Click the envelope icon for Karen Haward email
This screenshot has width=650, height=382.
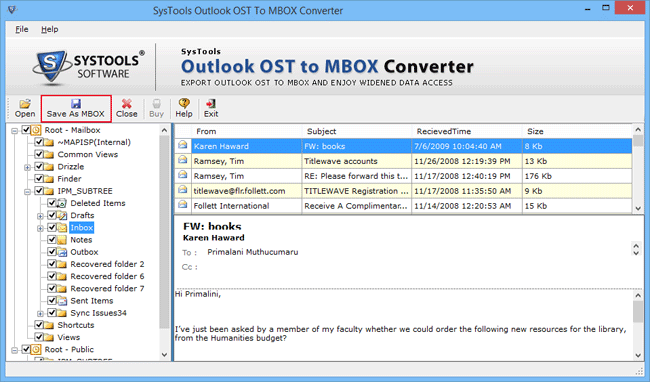click(182, 145)
